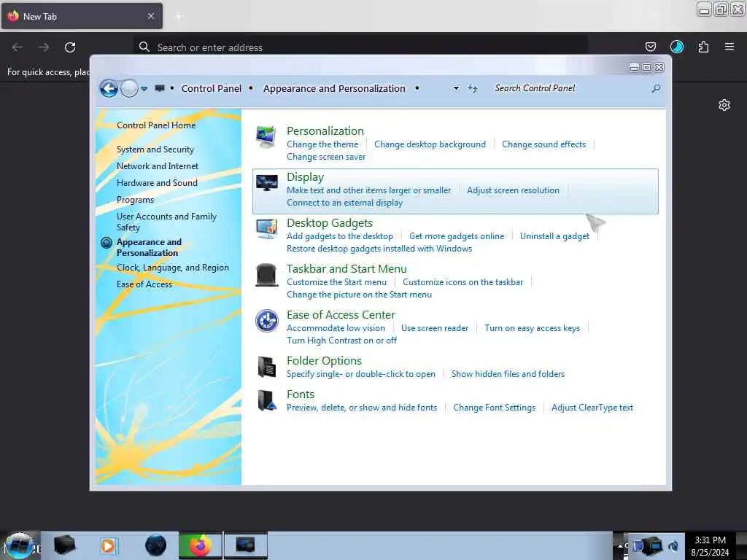Click the volume icon in system tray
Screen dimensions: 747x560
673,545
